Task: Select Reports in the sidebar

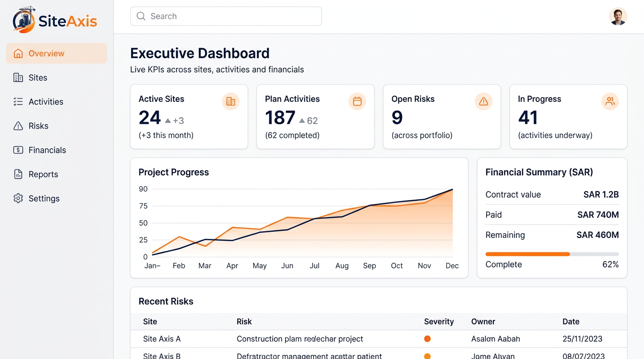Action: pos(57,174)
